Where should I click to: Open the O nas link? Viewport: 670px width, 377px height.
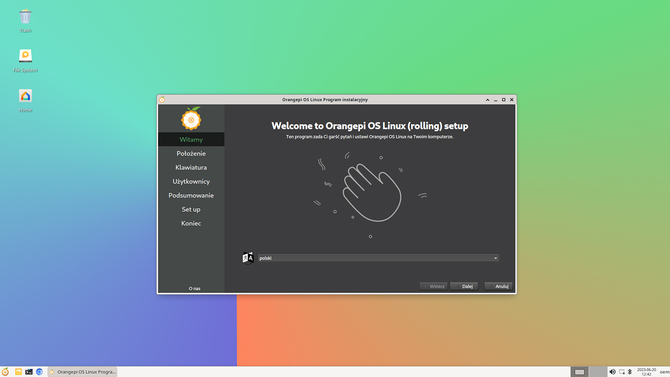click(194, 289)
